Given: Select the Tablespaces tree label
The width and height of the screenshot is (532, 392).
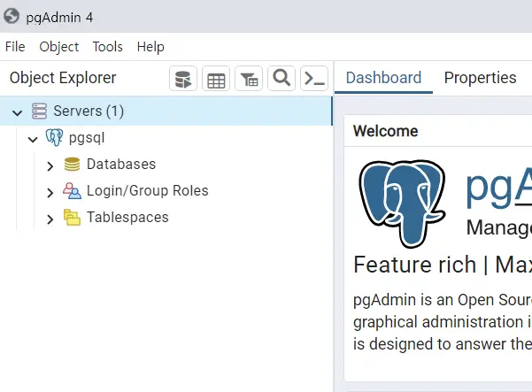Looking at the screenshot, I should pyautogui.click(x=127, y=217).
